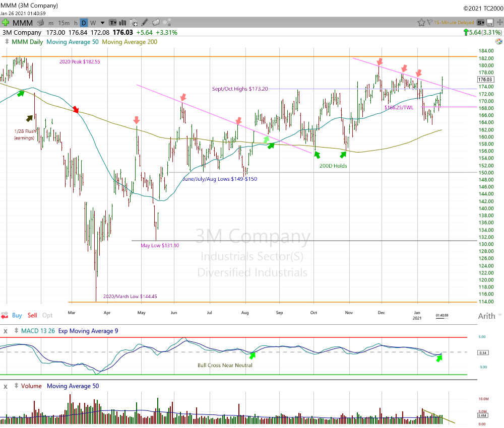
Task: Click the Exp Moving Average 9 label
Action: 88,331
